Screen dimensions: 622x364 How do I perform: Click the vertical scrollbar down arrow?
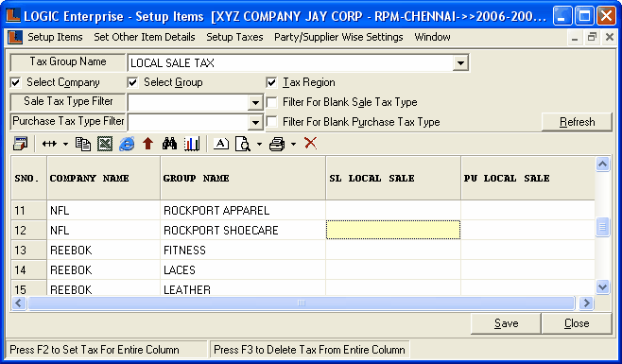(602, 286)
